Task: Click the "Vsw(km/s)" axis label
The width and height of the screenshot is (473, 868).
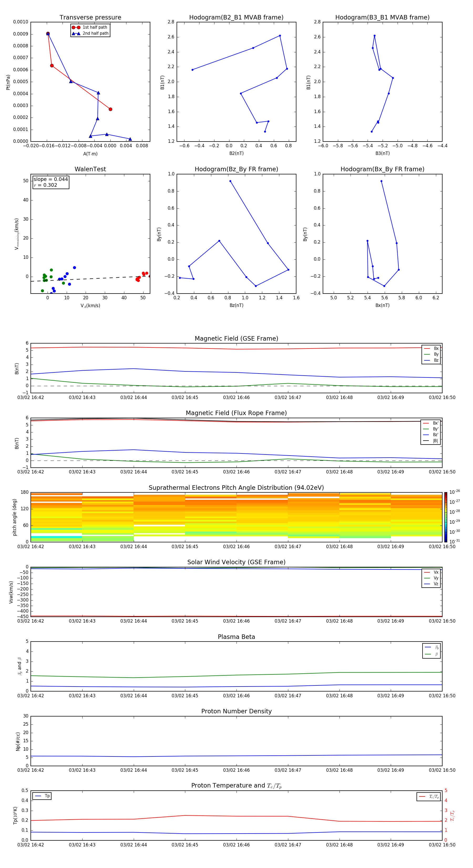Action: tap(11, 592)
